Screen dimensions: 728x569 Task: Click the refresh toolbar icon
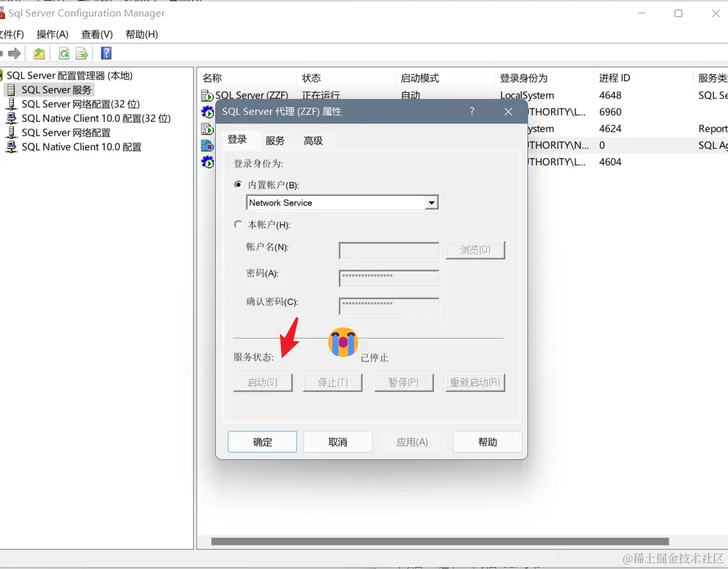point(64,53)
